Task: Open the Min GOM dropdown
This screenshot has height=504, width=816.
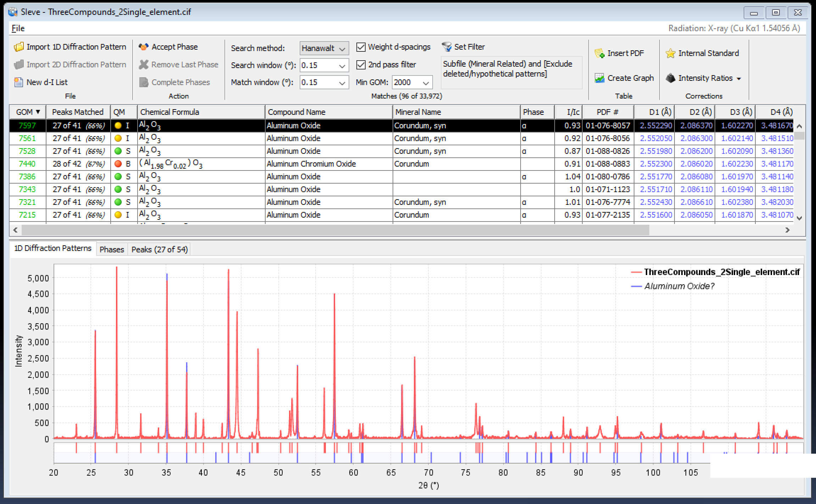Action: [x=426, y=83]
